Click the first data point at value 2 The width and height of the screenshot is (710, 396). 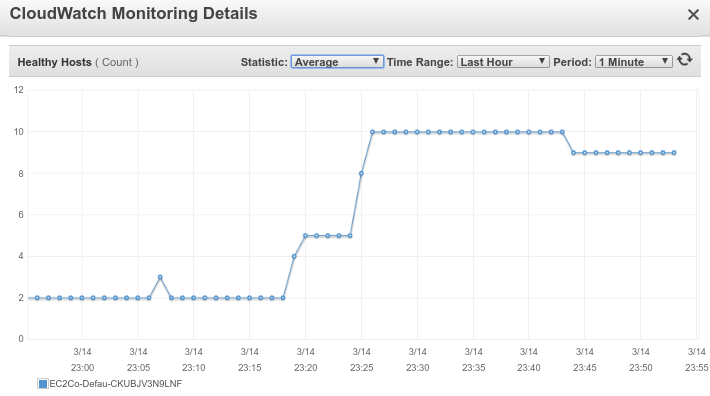(x=37, y=298)
